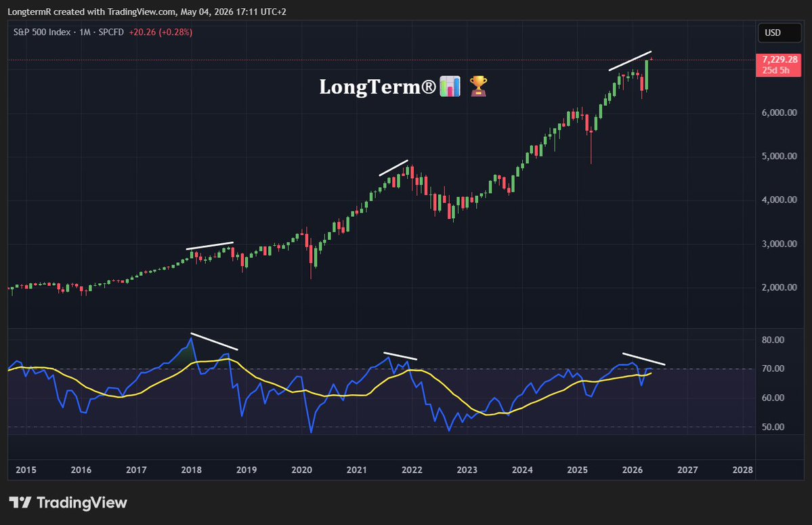Screen dimensions: 812x525
Task: Click the TradingView logo at the bottom
Action: click(x=68, y=503)
